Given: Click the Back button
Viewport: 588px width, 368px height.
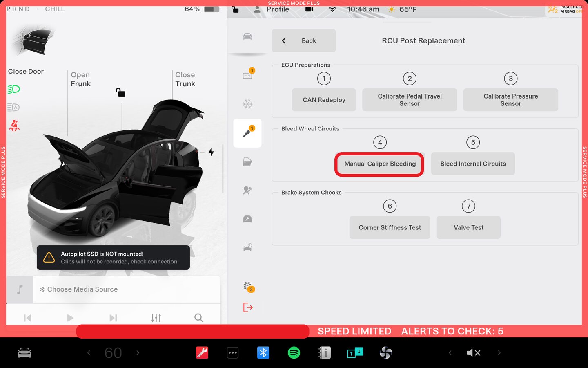Looking at the screenshot, I should click(x=303, y=40).
